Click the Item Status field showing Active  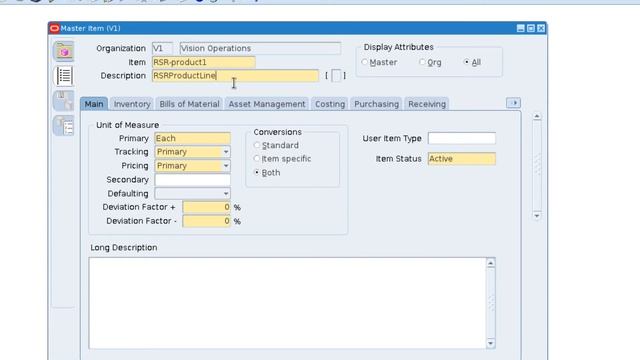click(462, 158)
